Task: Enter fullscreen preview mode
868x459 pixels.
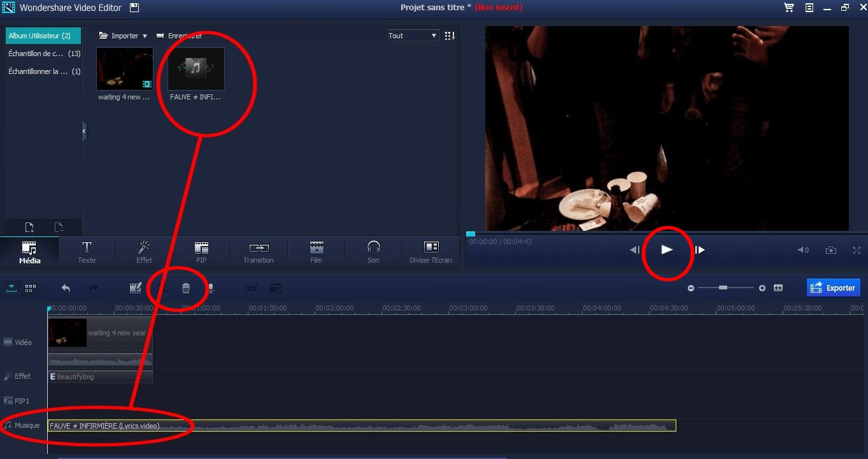Action: click(x=857, y=250)
